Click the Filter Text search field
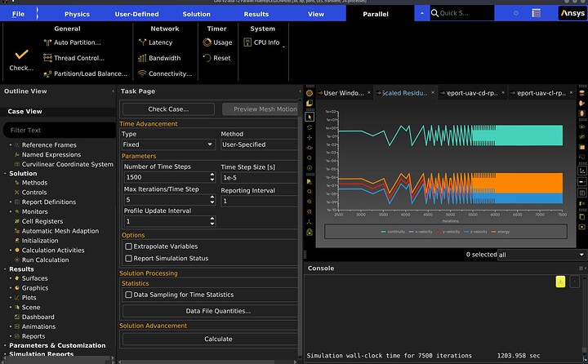 coord(60,131)
